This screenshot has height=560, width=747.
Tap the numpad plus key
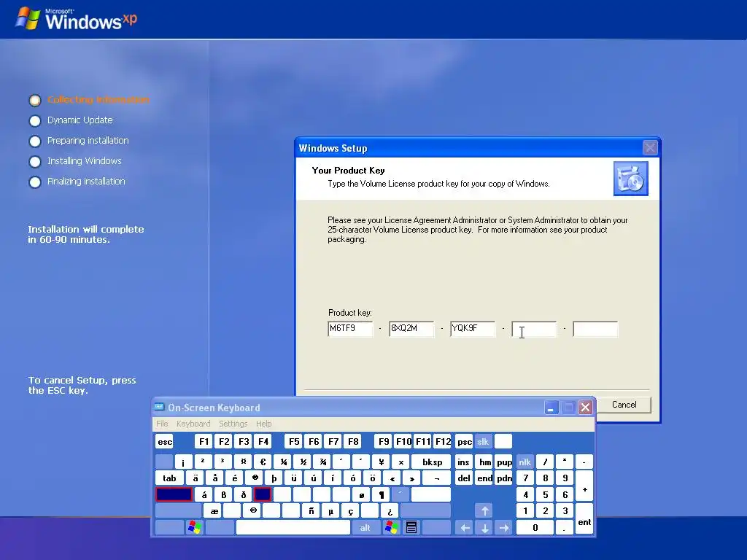[584, 486]
